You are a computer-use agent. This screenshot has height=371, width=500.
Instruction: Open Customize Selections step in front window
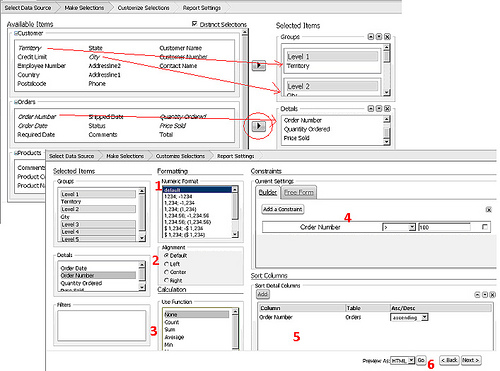(180, 156)
